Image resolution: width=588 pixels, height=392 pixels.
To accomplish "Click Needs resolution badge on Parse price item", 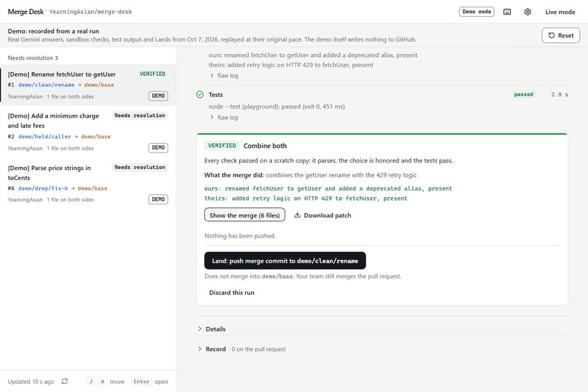I will [x=140, y=167].
